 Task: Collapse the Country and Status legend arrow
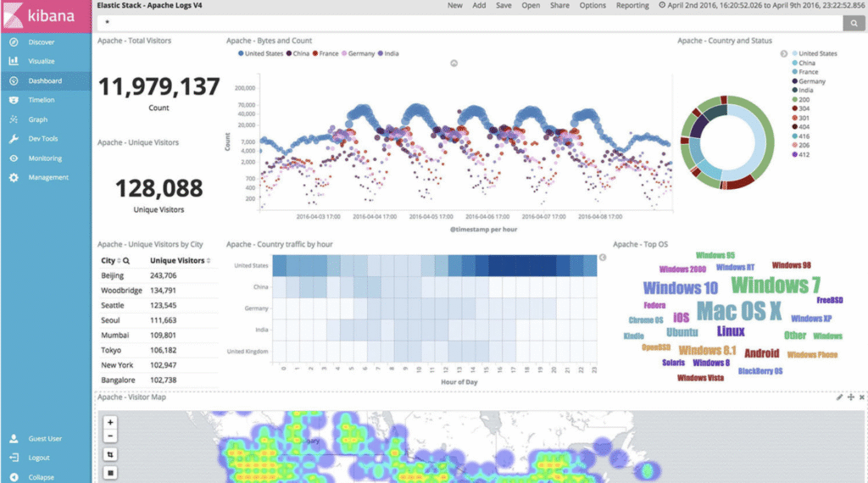(x=782, y=53)
